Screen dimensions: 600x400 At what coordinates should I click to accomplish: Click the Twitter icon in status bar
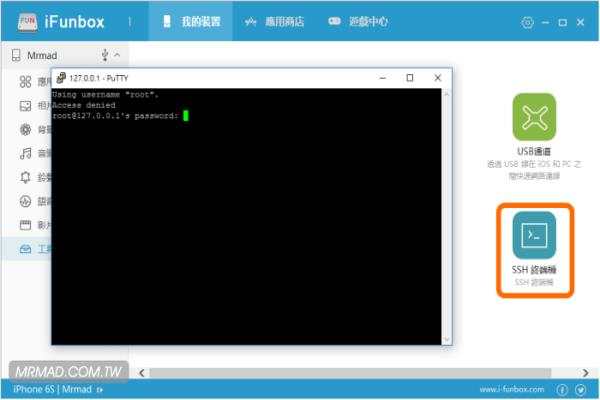tap(580, 390)
